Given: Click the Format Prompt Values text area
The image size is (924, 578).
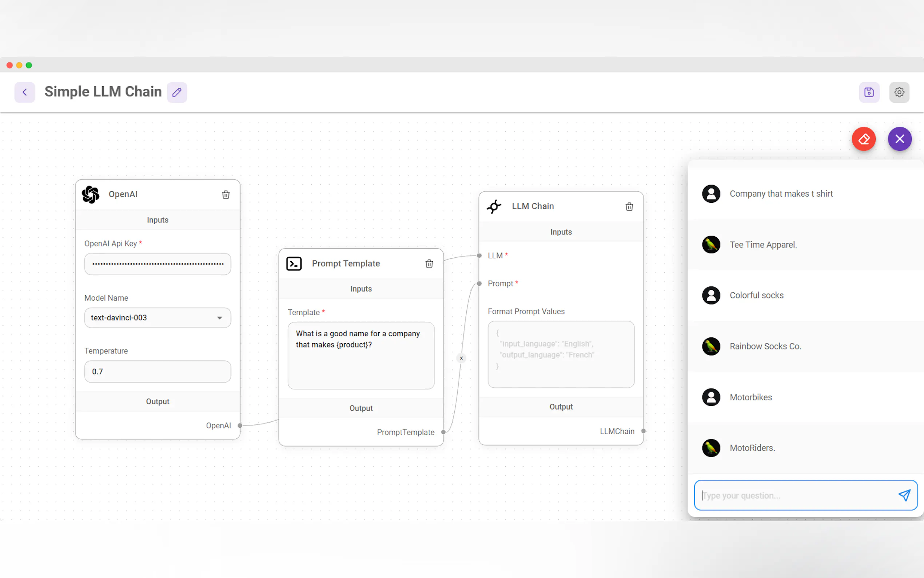Looking at the screenshot, I should [x=561, y=355].
